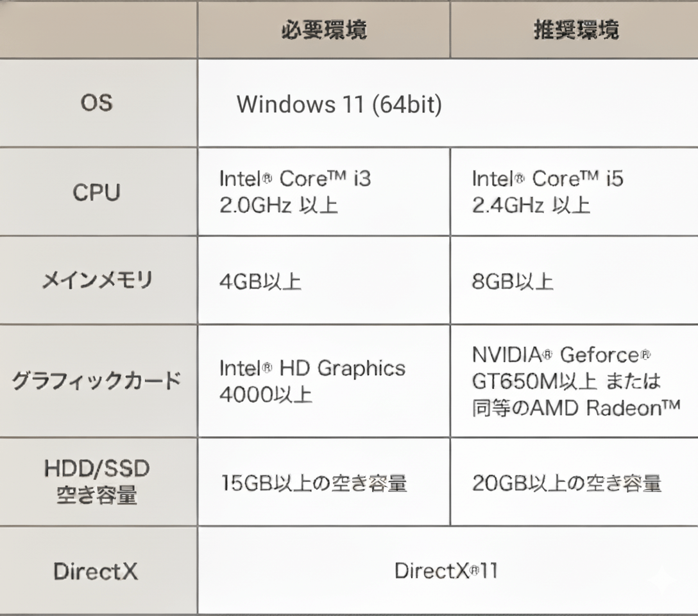The height and width of the screenshot is (616, 698).
Task: Click the sparkle icon in bottom-right corner
Action: pyautogui.click(x=663, y=581)
